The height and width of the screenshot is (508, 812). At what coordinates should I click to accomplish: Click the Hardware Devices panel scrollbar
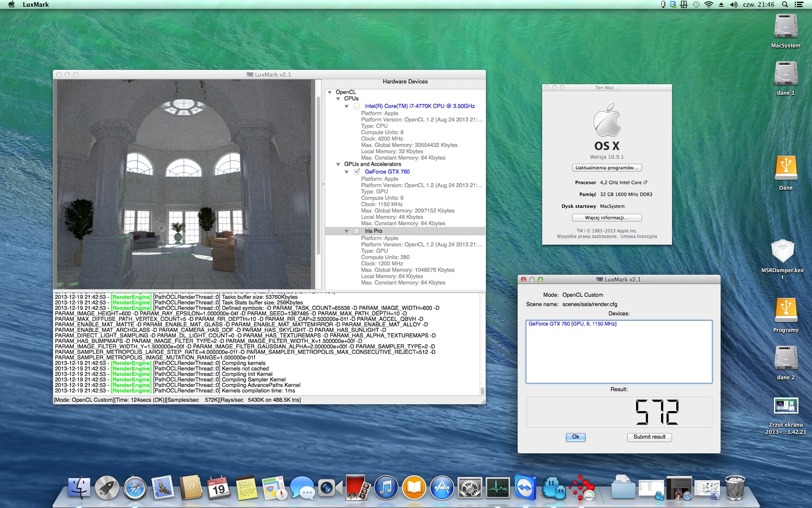click(x=319, y=176)
